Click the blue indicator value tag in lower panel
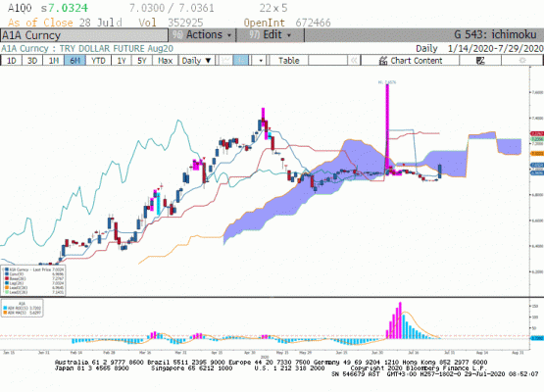 [x=537, y=338]
